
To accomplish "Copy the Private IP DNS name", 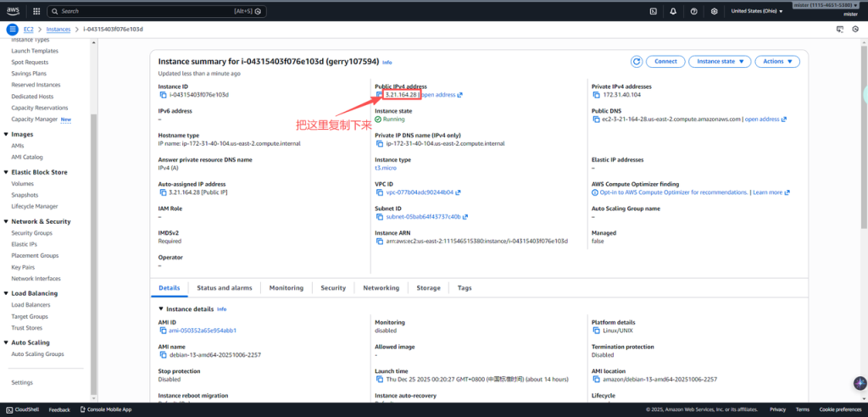I will (379, 143).
